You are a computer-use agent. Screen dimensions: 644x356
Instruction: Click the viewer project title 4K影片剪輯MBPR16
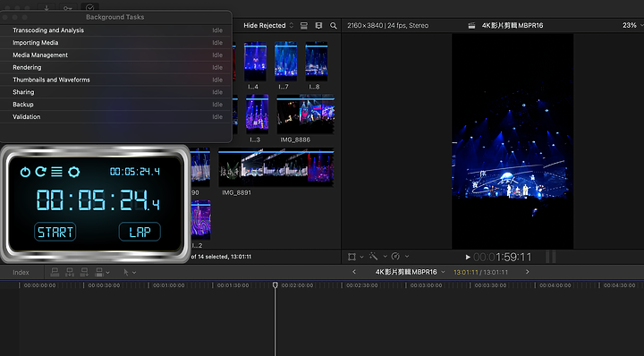click(513, 25)
